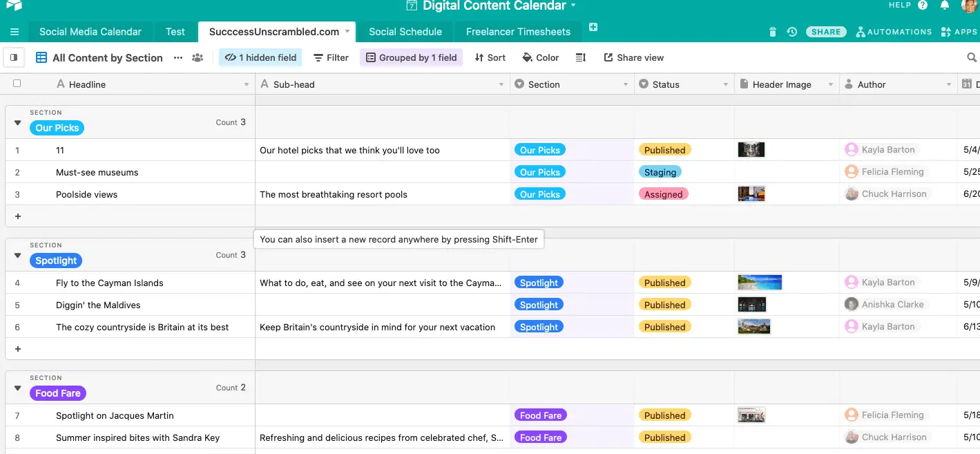The width and height of the screenshot is (980, 454).
Task: Open the Sort options
Action: click(x=490, y=58)
